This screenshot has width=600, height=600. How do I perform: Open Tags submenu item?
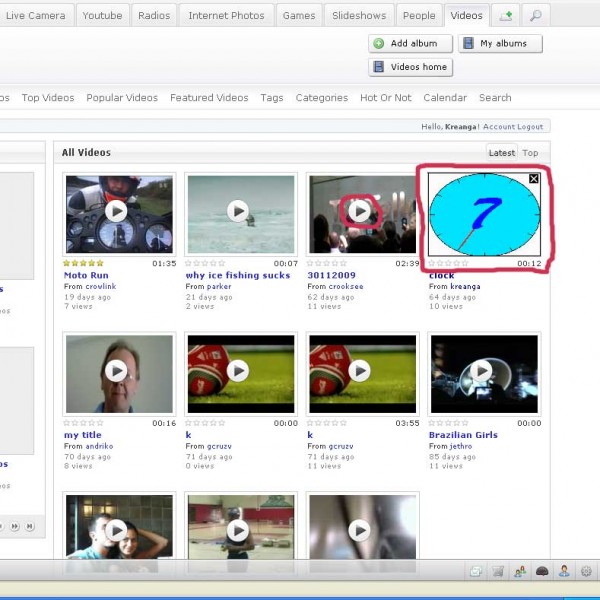coord(272,98)
